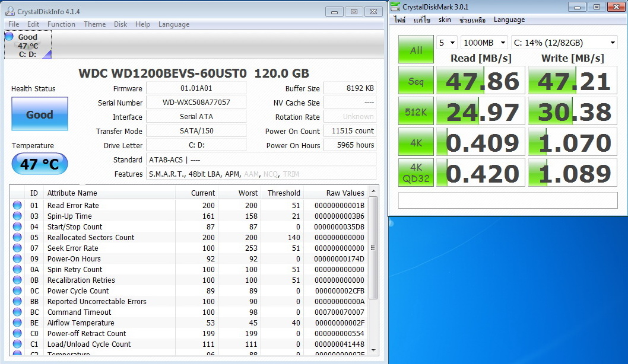
Task: Click the Current column header
Action: [x=197, y=193]
